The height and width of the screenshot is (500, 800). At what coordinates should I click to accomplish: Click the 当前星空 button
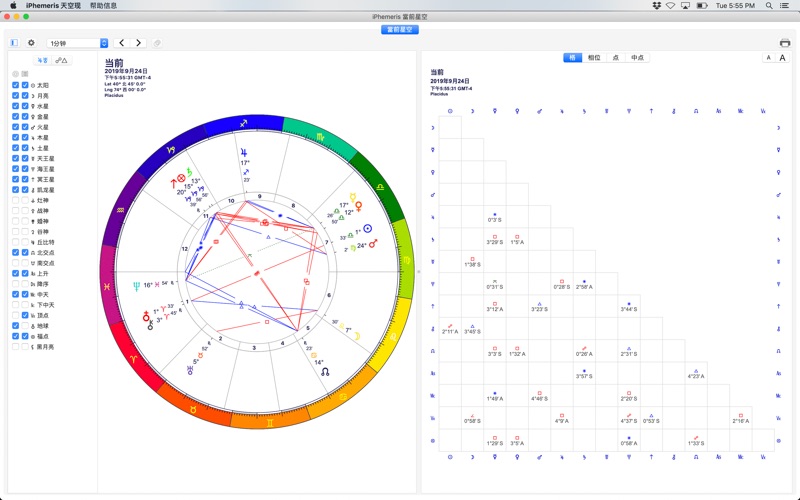pos(399,30)
